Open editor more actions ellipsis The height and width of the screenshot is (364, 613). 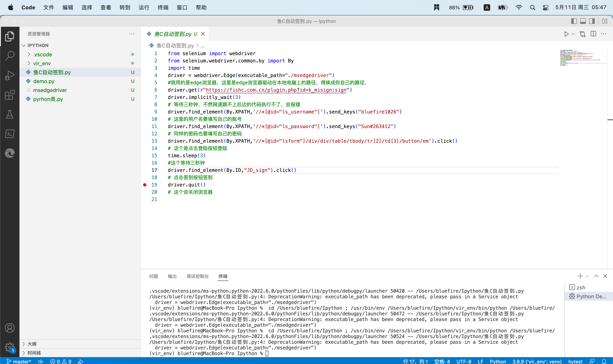tap(604, 34)
